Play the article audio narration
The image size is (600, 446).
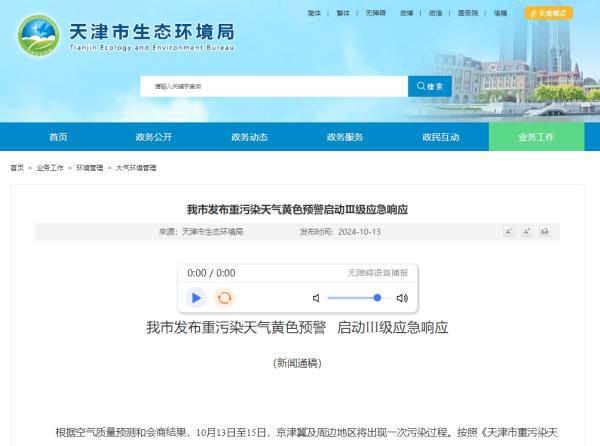click(196, 297)
